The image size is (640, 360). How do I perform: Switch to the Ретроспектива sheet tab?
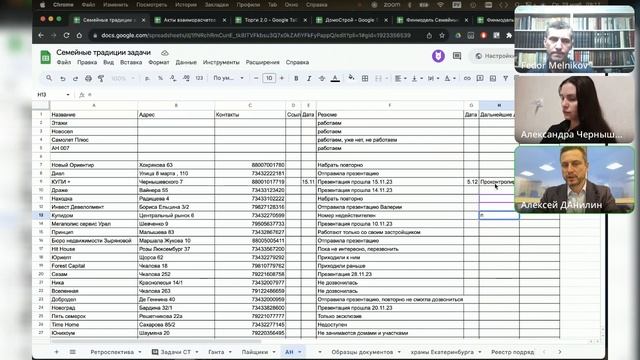click(112, 352)
